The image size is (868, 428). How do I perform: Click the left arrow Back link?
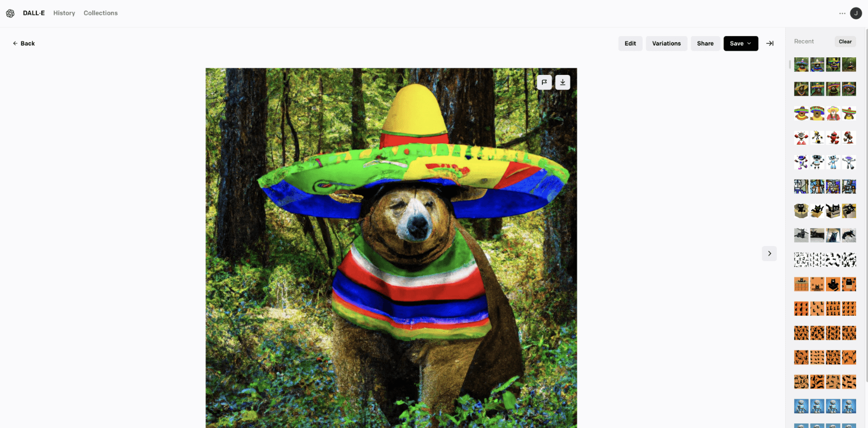tap(24, 43)
